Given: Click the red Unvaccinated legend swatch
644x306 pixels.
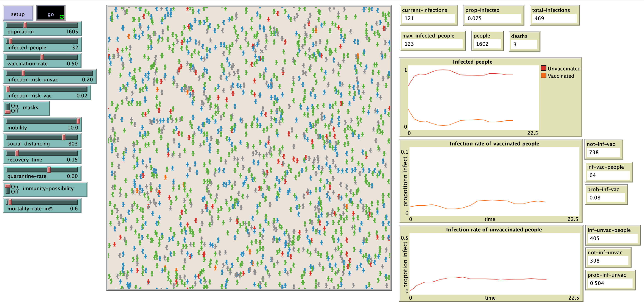Looking at the screenshot, I should (543, 68).
